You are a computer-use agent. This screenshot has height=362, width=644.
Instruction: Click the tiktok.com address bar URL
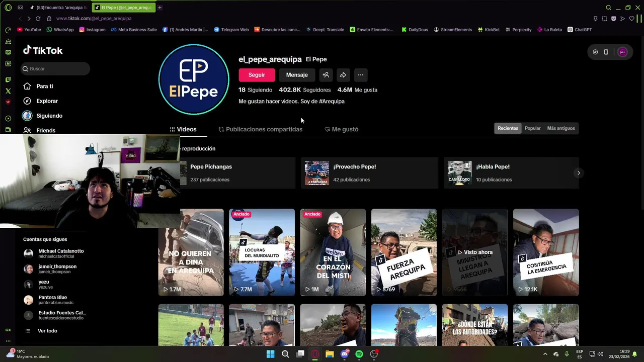[x=94, y=19]
